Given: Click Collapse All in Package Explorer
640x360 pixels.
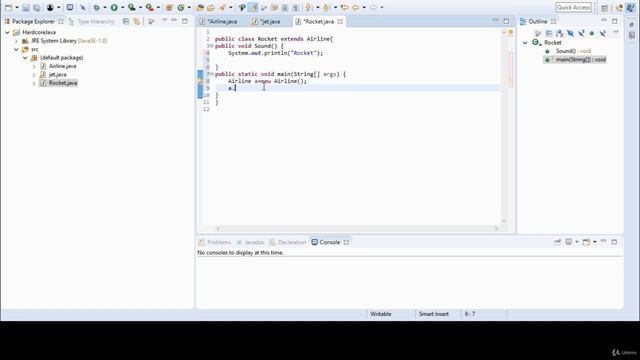Looking at the screenshot, I should point(126,21).
